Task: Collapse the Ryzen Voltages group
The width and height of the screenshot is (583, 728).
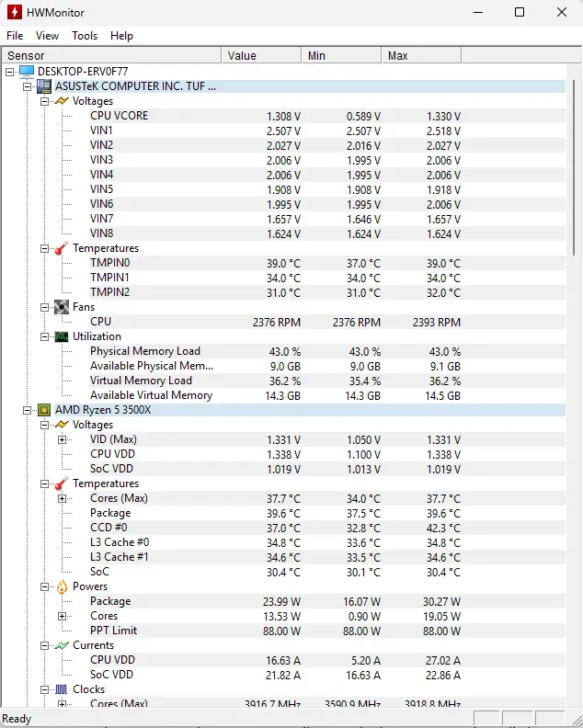Action: pyautogui.click(x=44, y=425)
